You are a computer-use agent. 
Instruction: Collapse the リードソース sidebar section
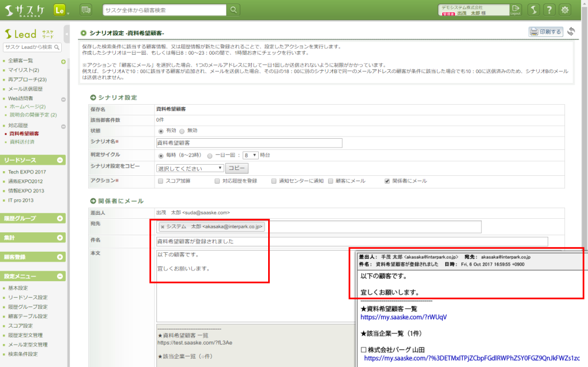(x=60, y=160)
